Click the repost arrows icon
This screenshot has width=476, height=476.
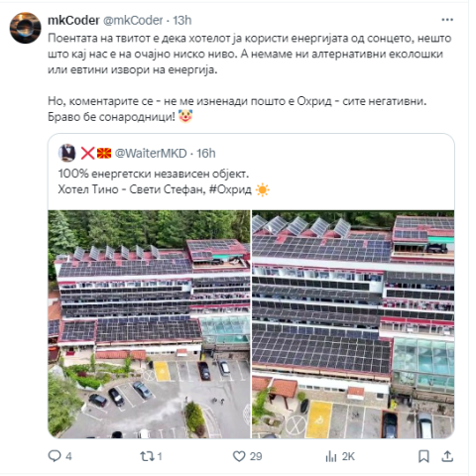tap(147, 456)
